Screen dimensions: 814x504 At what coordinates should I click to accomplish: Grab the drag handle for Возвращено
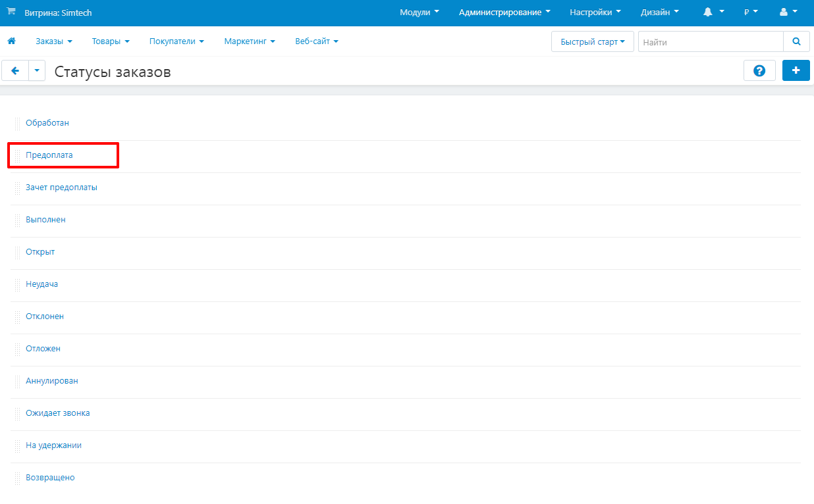(x=18, y=478)
